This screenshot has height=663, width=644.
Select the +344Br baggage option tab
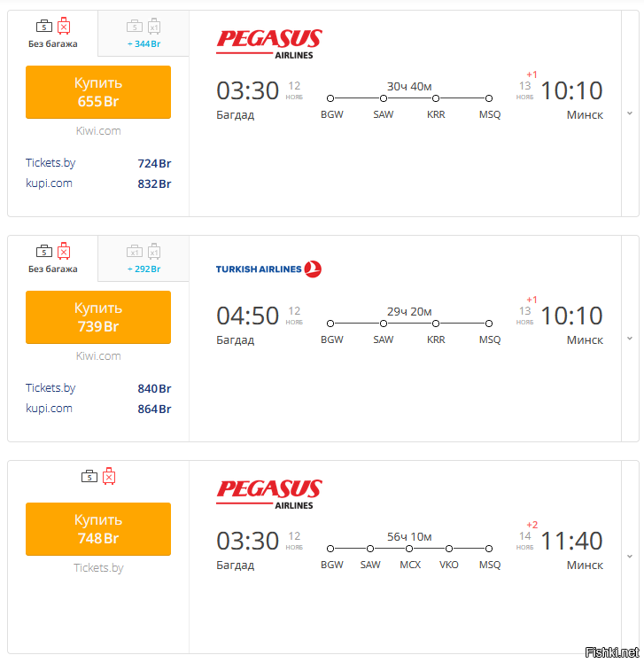pos(144,34)
